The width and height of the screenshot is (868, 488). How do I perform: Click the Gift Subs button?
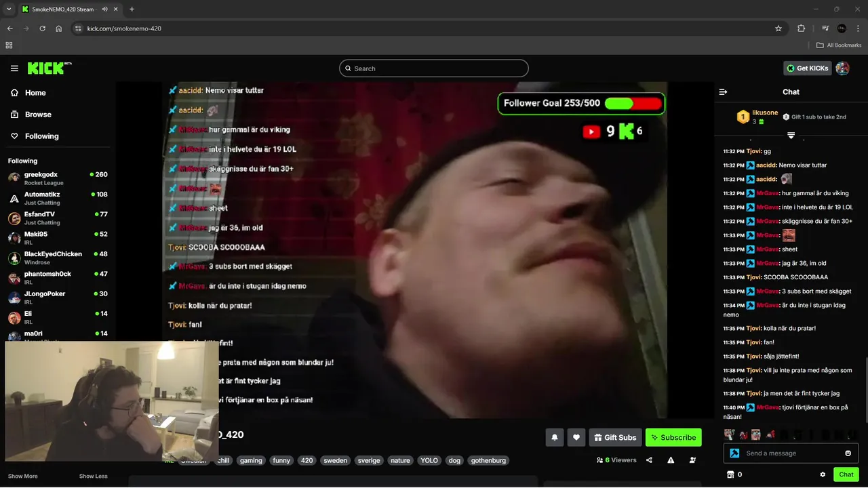(x=615, y=437)
